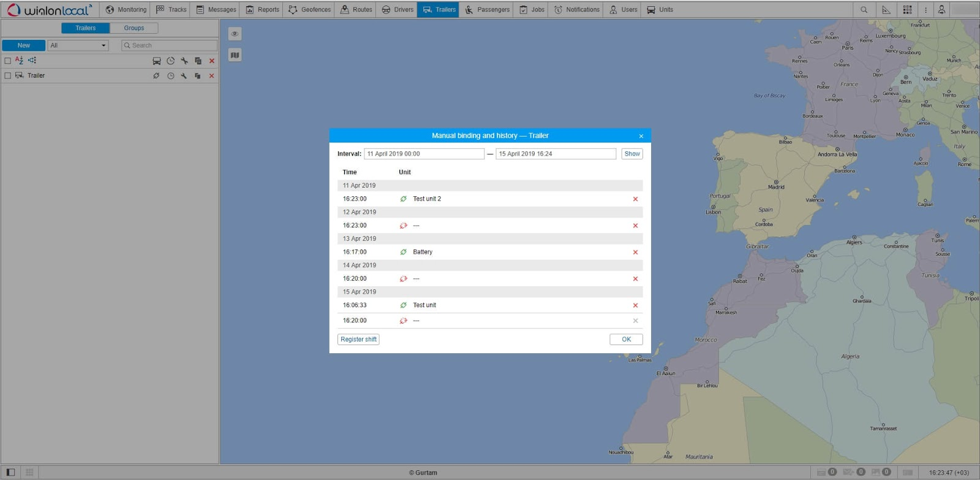This screenshot has height=480, width=980.
Task: Open the apps grid menu
Action: coord(907,10)
